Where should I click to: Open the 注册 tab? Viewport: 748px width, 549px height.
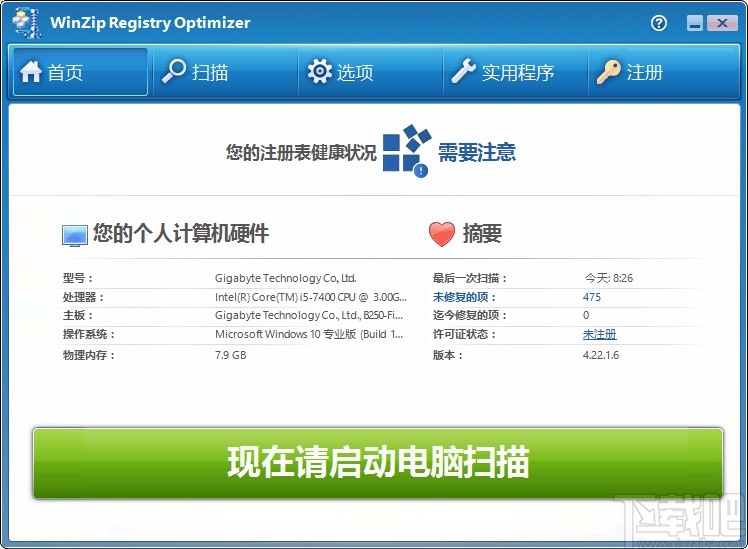[663, 72]
